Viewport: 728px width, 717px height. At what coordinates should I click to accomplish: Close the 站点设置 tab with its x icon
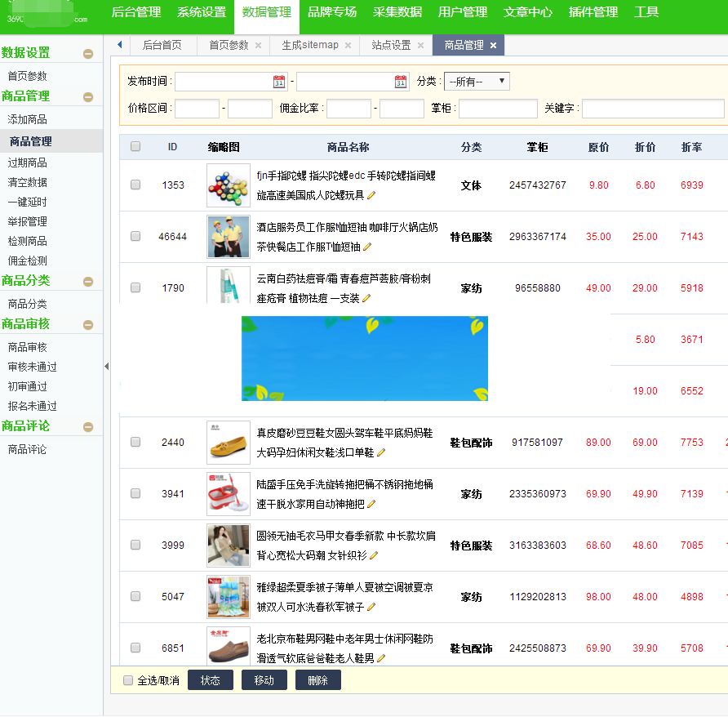[x=420, y=46]
